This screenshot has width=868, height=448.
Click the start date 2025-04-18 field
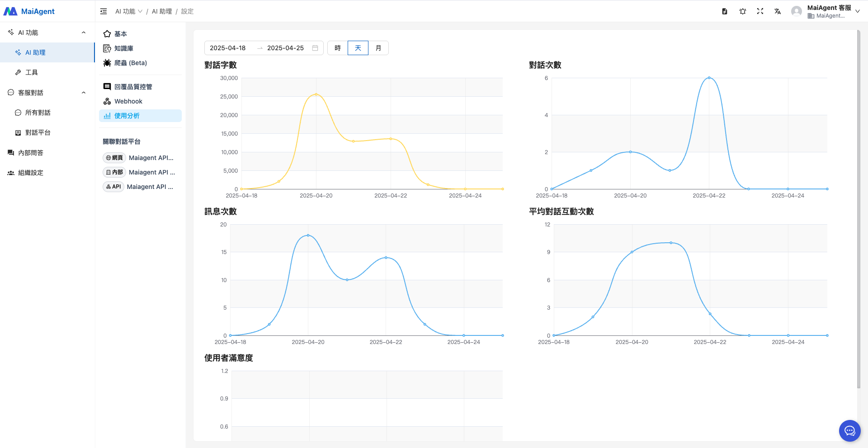pyautogui.click(x=228, y=48)
